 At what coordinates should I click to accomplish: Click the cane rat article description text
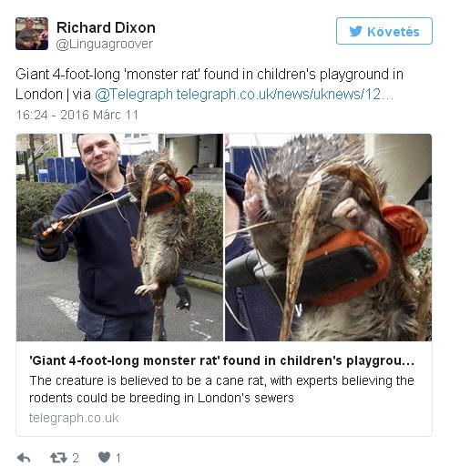tap(221, 389)
